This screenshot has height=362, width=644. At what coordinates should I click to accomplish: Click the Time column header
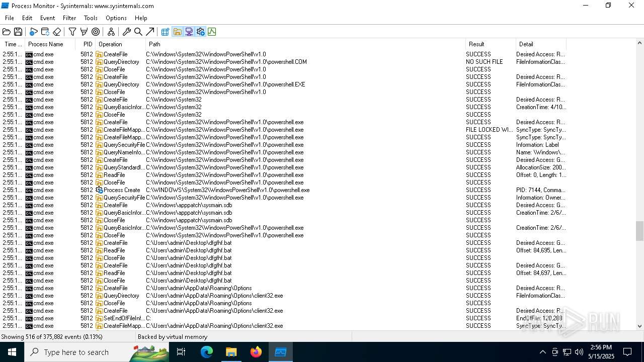13,44
